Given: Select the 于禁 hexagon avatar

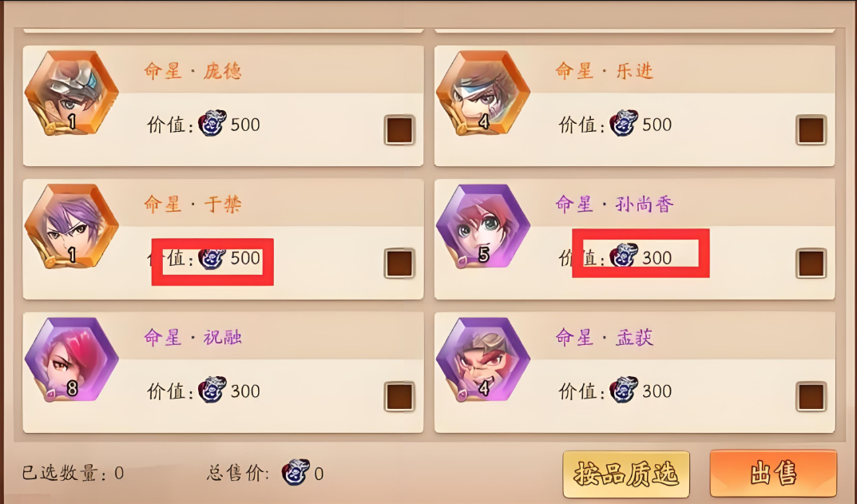Looking at the screenshot, I should coord(72,226).
